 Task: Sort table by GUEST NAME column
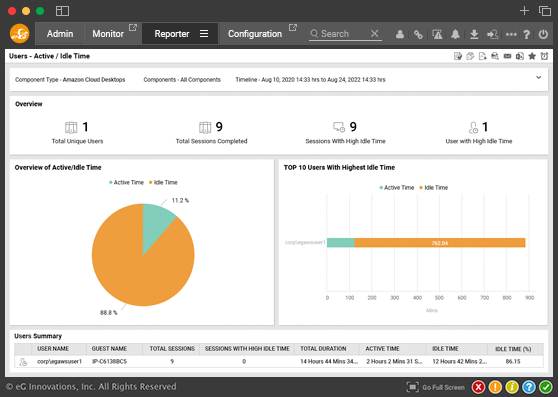pos(109,349)
